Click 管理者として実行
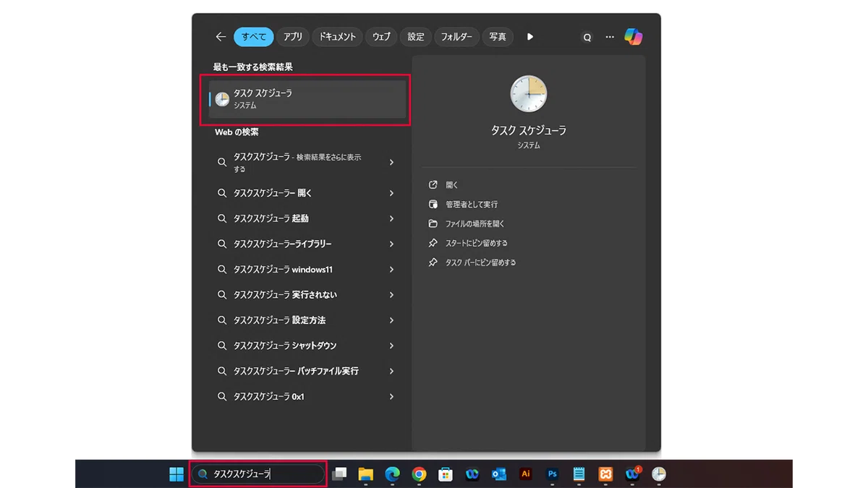This screenshot has width=868, height=488. (472, 205)
